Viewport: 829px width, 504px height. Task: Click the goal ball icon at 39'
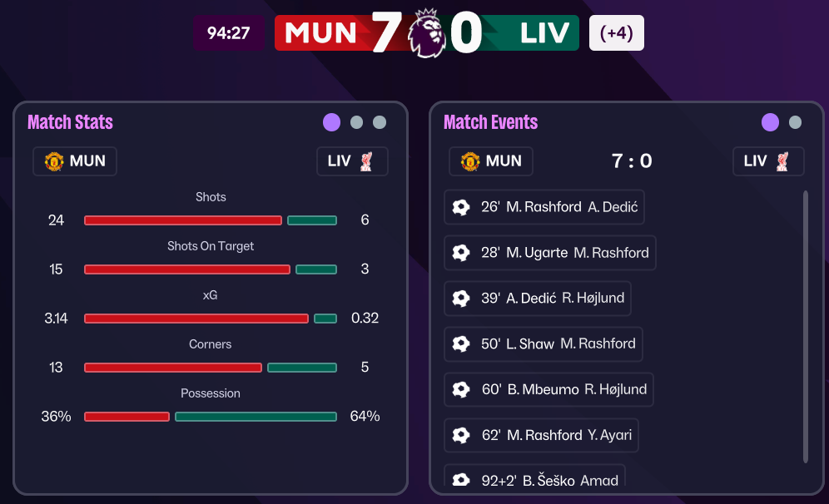click(x=461, y=299)
